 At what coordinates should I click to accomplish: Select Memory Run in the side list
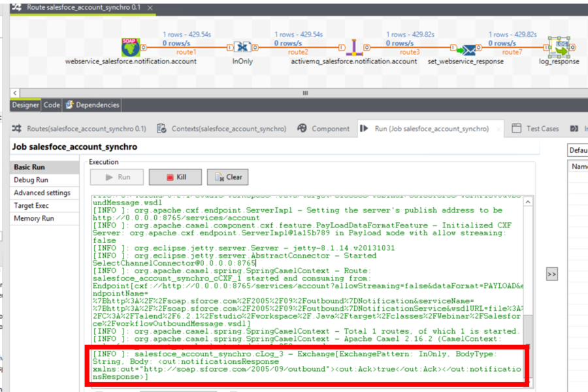pyautogui.click(x=44, y=218)
